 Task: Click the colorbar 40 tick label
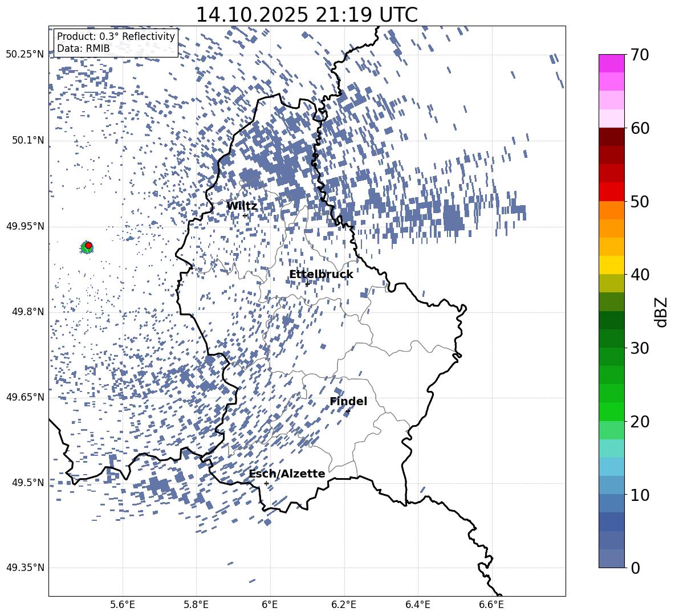[x=640, y=275]
